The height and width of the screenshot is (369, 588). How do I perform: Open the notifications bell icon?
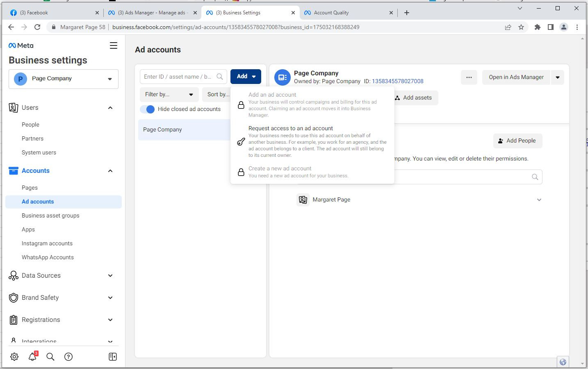[32, 357]
